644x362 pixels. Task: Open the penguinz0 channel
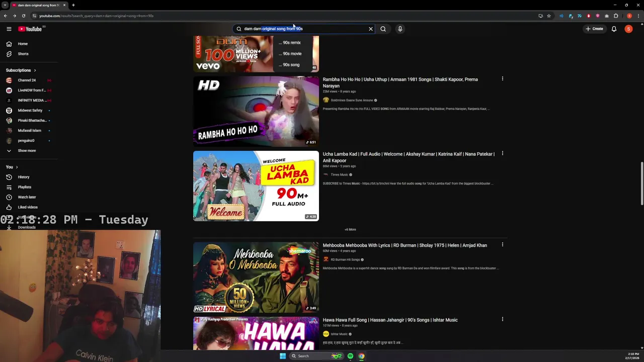(x=26, y=141)
